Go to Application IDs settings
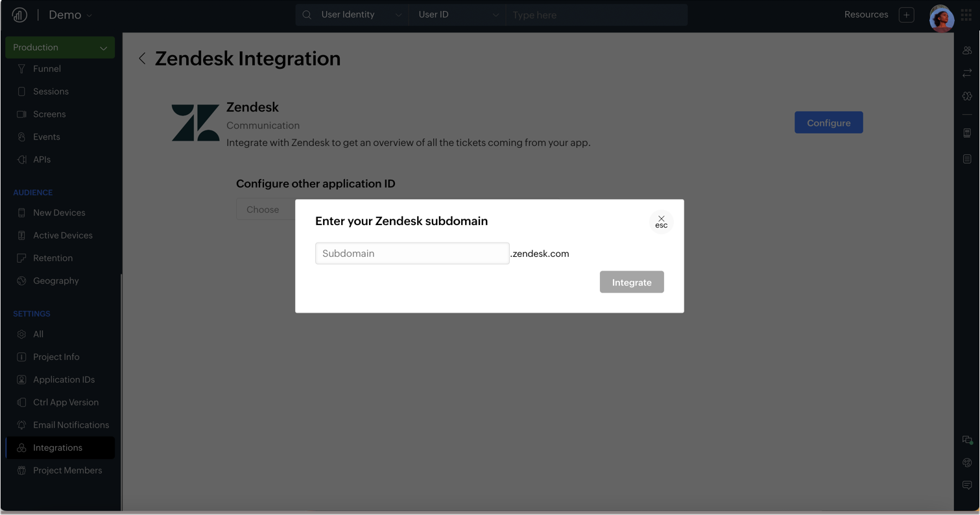 click(x=64, y=379)
